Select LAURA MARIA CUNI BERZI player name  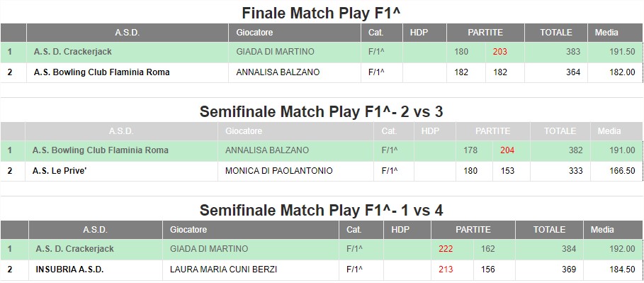tap(223, 270)
